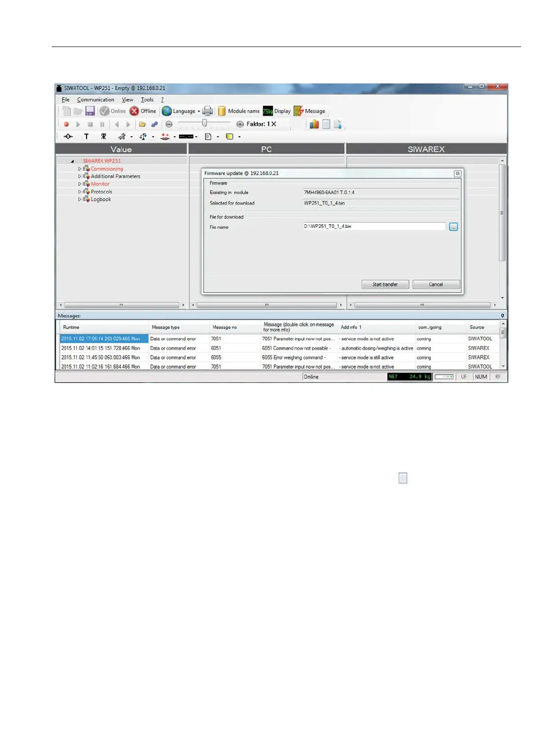
Task: Click the new file icon in toolbar
Action: pos(67,111)
